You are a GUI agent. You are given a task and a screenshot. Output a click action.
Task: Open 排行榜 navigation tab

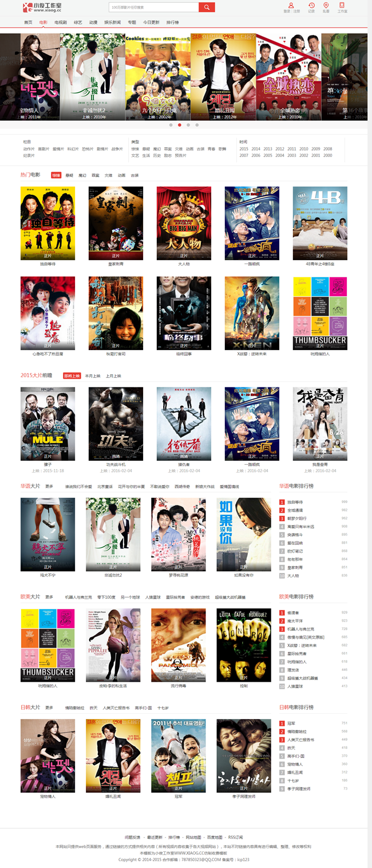pos(172,22)
